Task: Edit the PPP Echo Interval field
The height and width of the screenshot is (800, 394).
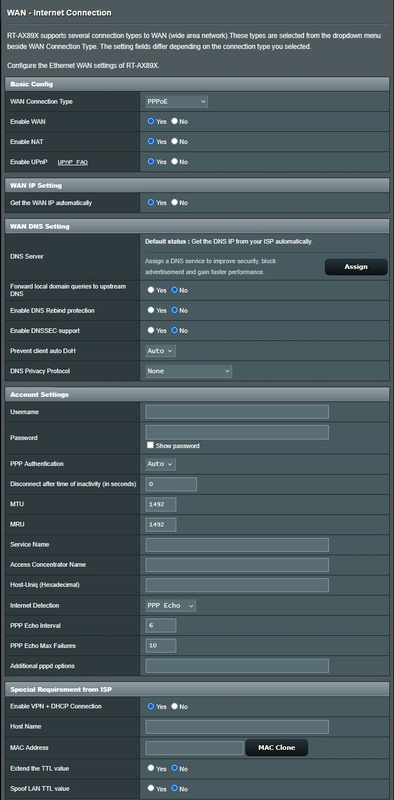Action: point(161,625)
